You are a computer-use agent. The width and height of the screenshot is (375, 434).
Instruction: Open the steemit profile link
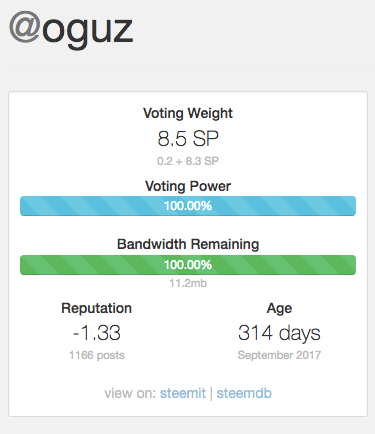click(183, 393)
